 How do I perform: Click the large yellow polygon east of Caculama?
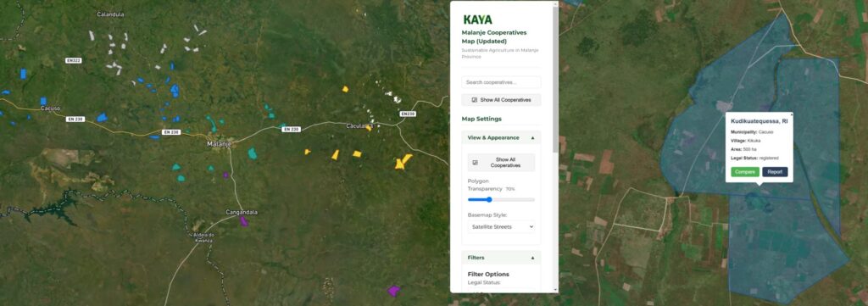click(403, 162)
